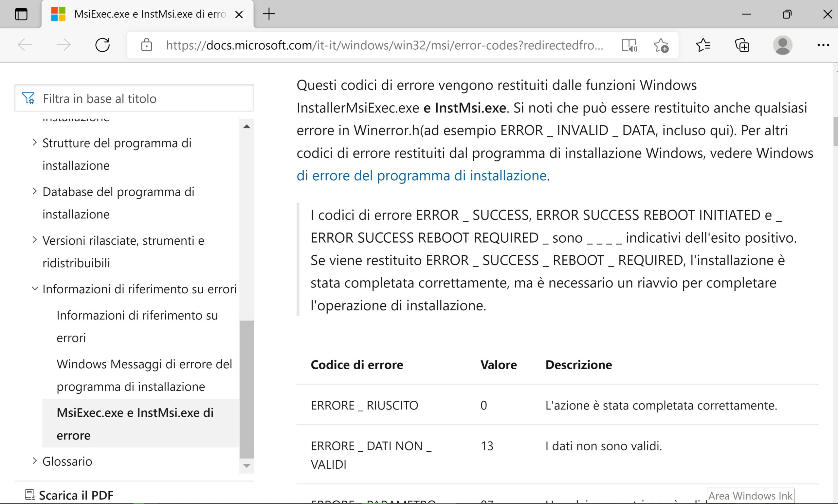838x504 pixels.
Task: Restore down the browser window
Action: point(787,14)
